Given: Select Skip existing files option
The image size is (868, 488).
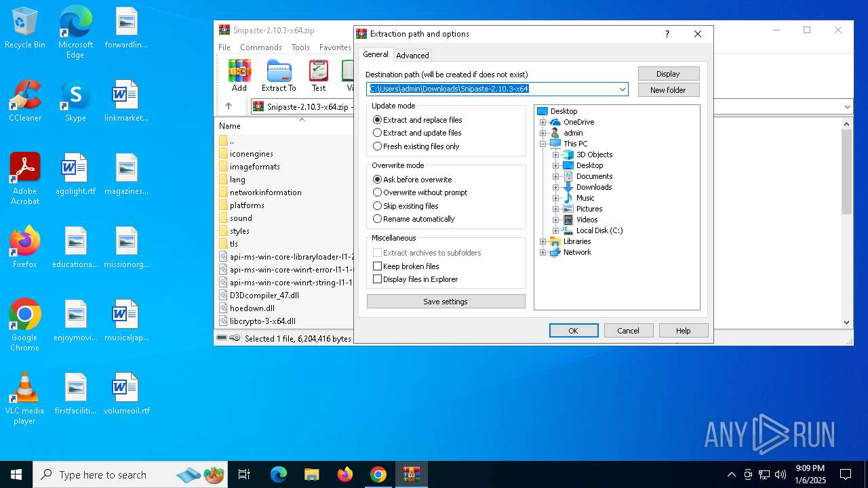Looking at the screenshot, I should tap(406, 206).
